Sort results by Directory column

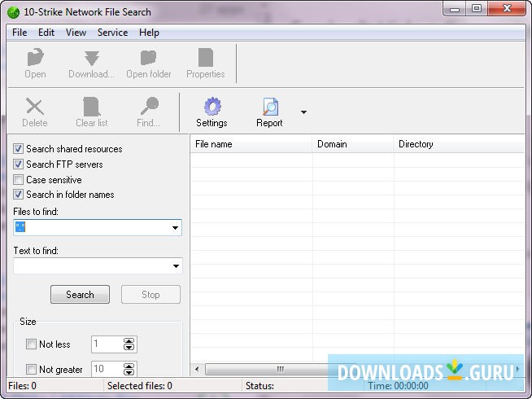(459, 144)
